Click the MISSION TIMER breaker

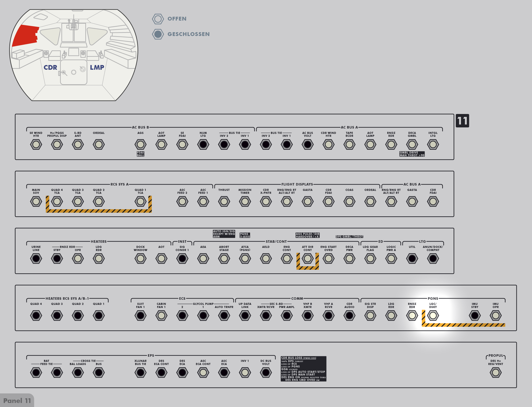(245, 201)
